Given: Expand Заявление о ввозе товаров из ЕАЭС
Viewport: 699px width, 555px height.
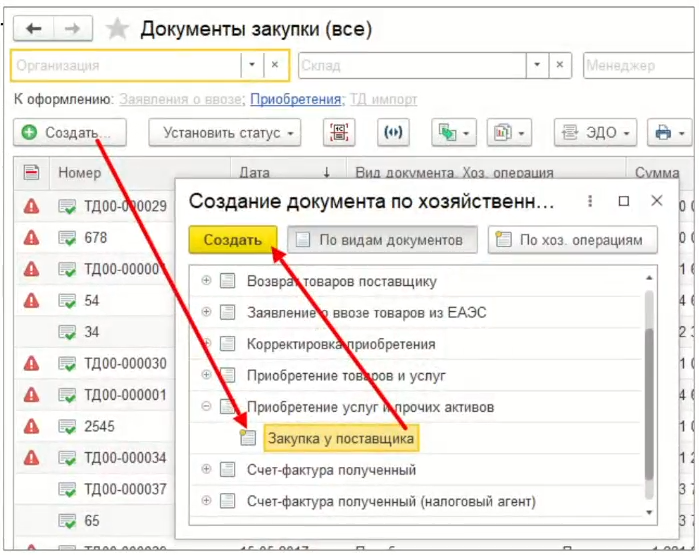Looking at the screenshot, I should [206, 312].
